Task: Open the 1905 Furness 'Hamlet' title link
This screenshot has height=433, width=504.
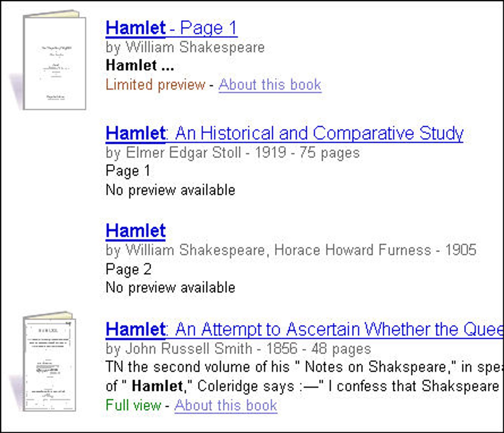Action: pos(136,230)
